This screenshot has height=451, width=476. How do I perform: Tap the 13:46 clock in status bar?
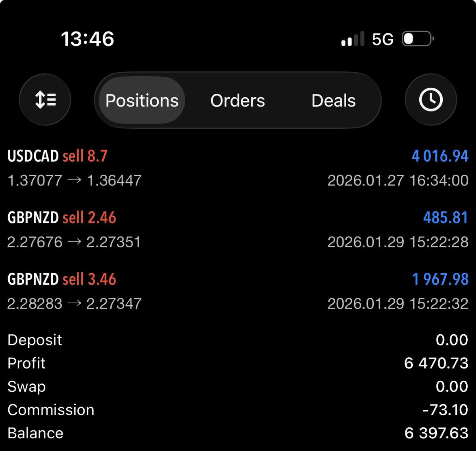pos(87,39)
